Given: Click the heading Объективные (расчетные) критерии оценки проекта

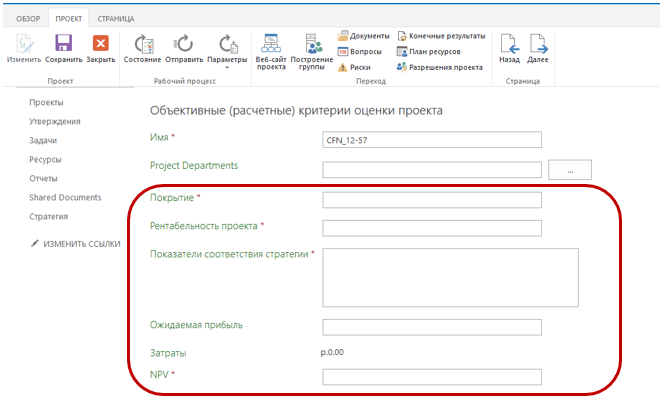Looking at the screenshot, I should coord(296,111).
